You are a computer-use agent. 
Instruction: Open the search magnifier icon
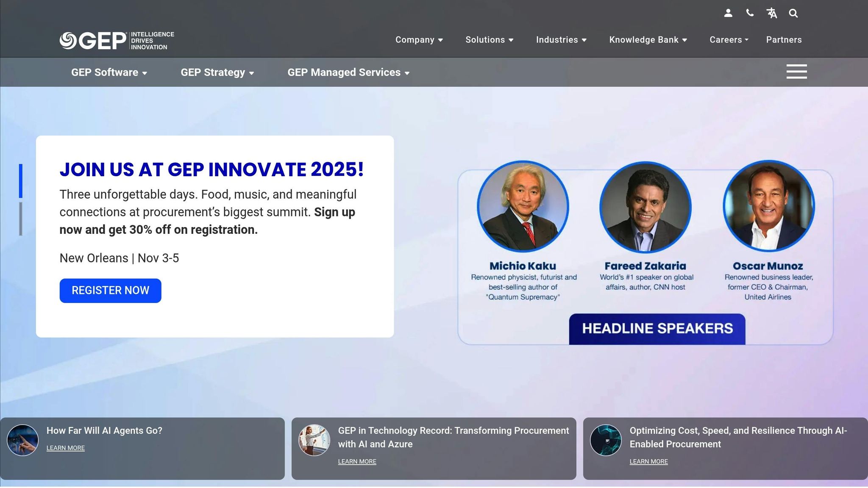point(793,13)
